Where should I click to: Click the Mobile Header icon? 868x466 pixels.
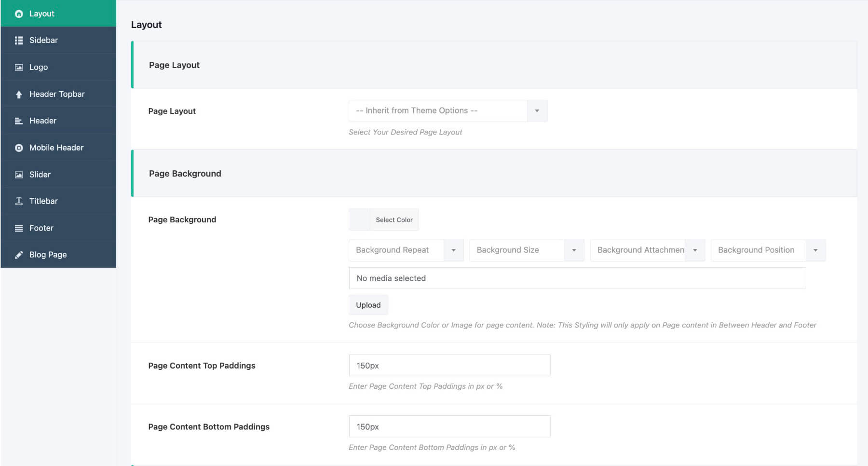click(x=18, y=147)
